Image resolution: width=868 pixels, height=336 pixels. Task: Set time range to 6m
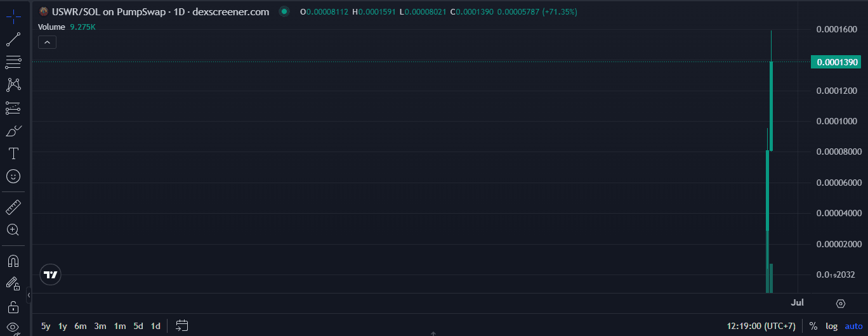pos(81,326)
